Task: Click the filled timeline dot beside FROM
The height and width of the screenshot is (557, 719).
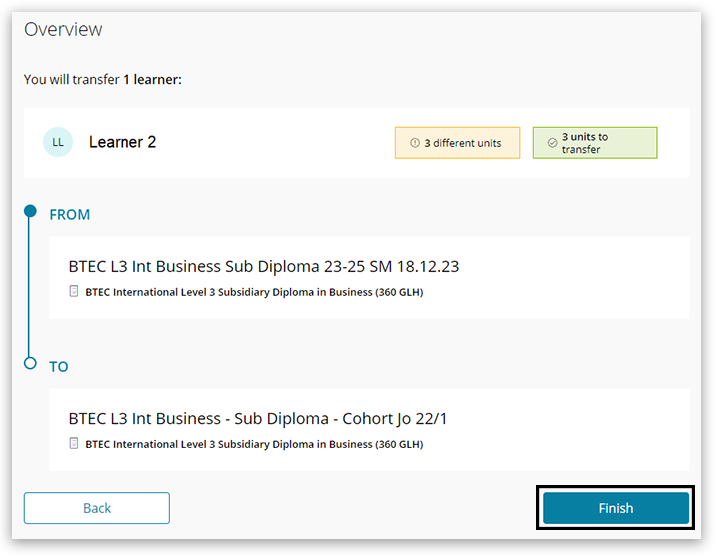Action: click(x=30, y=212)
